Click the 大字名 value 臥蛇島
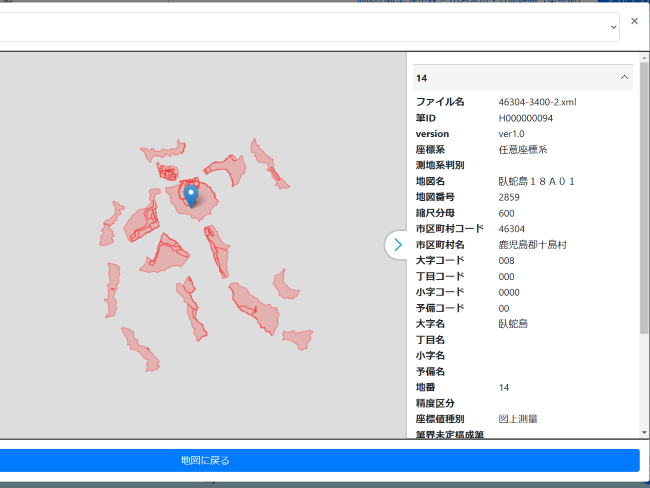The height and width of the screenshot is (488, 650). [x=513, y=324]
